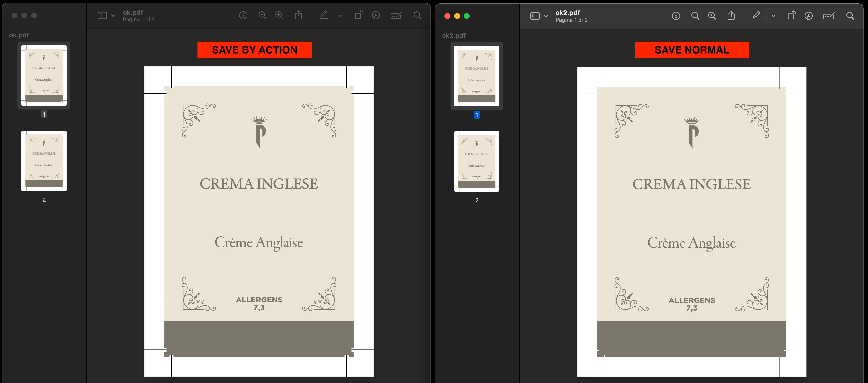Screen dimensions: 868x383
Task: Zoom in on the ok2.pdf document
Action: pyautogui.click(x=712, y=16)
